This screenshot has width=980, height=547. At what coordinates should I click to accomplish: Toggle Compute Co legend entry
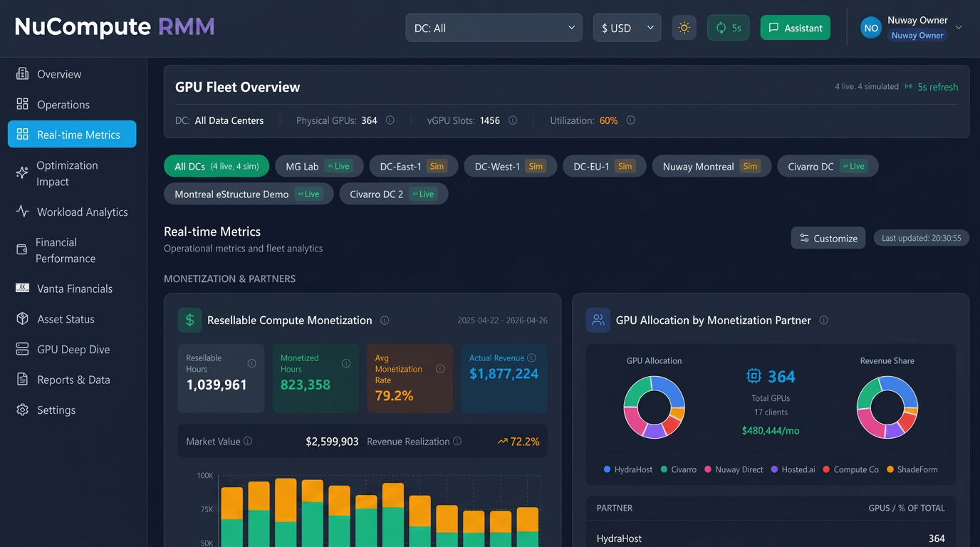coord(851,469)
